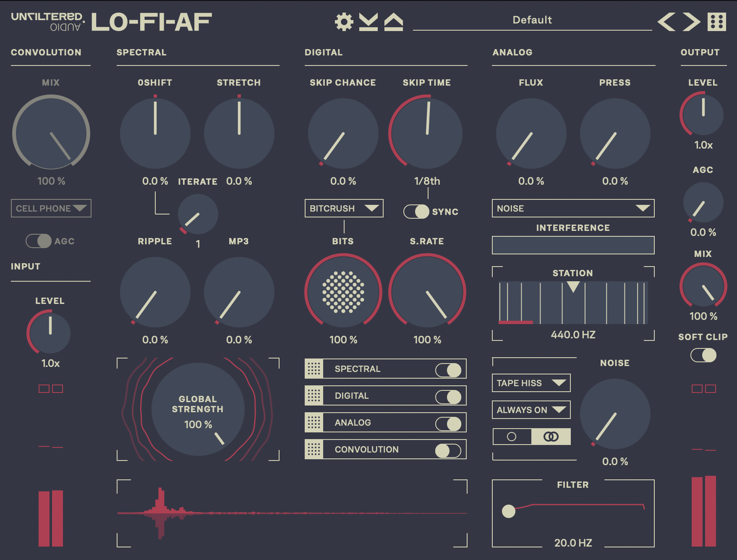Click the waveform display
Screen dimensions: 737x560
pos(292,513)
